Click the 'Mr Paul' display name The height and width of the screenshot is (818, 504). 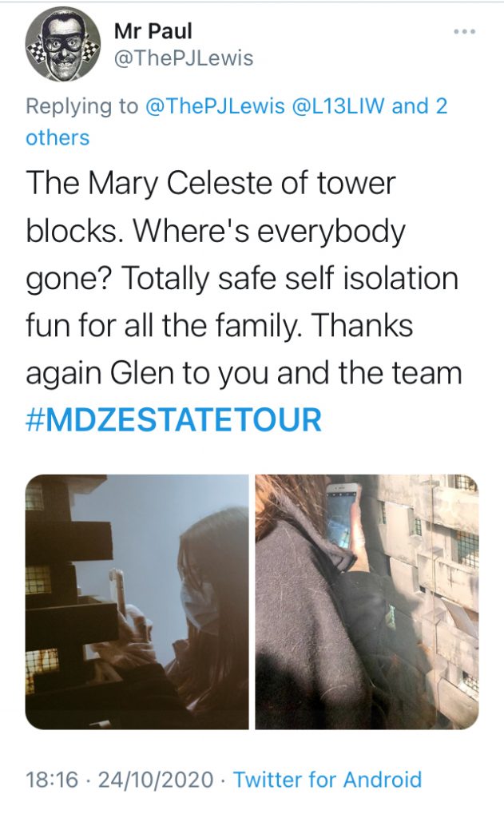pos(153,31)
